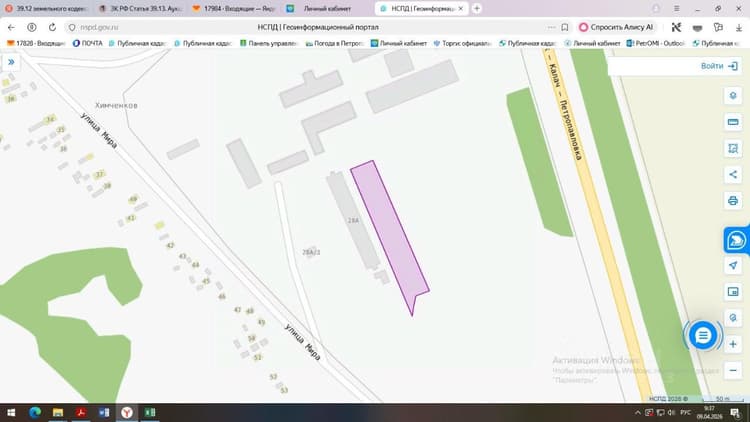Select the ruler measurement tool
Viewport: 750px width, 422px height.
click(733, 122)
